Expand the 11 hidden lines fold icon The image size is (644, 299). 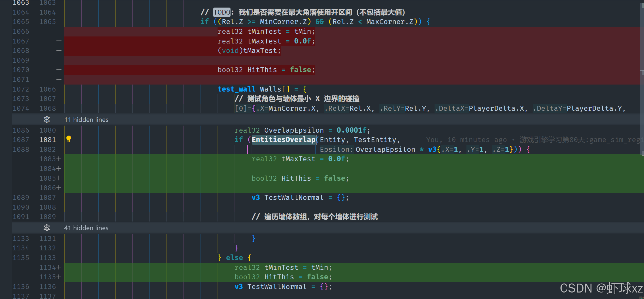47,119
